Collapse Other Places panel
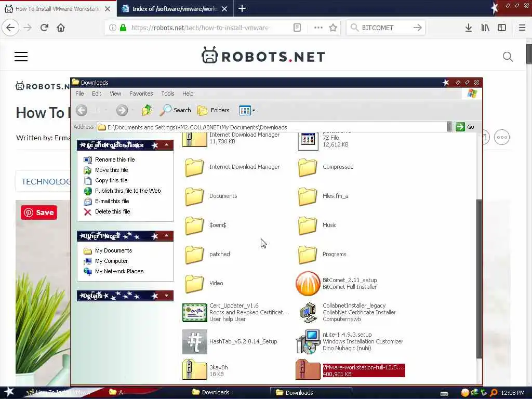This screenshot has height=399, width=532. tap(167, 236)
